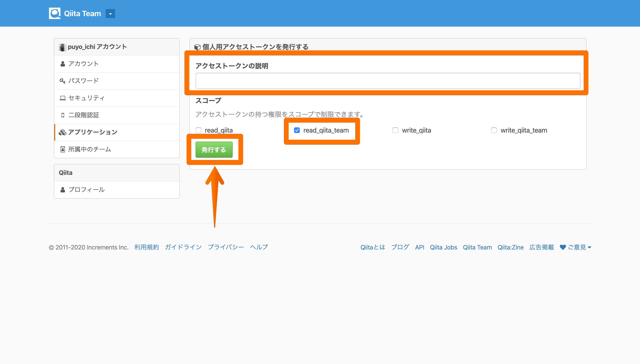Viewport: 640px width, 364px height.
Task: Expand the ご意見 dropdown in the footer
Action: tap(576, 247)
